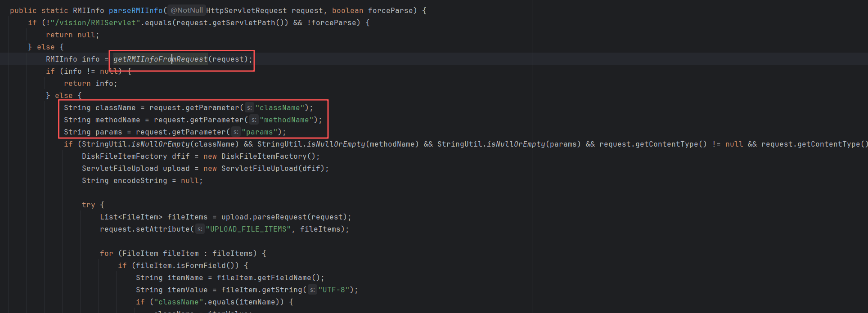Click the return info statement

coord(90,84)
